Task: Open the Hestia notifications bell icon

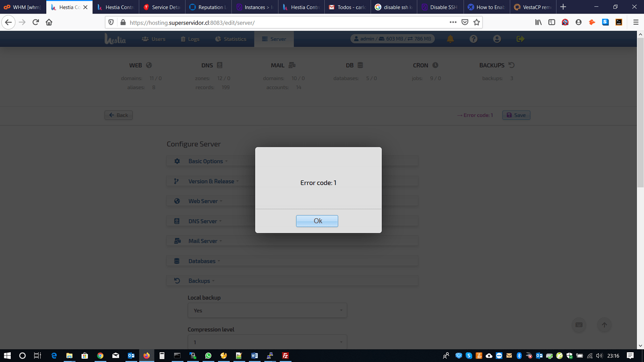Action: [450, 39]
